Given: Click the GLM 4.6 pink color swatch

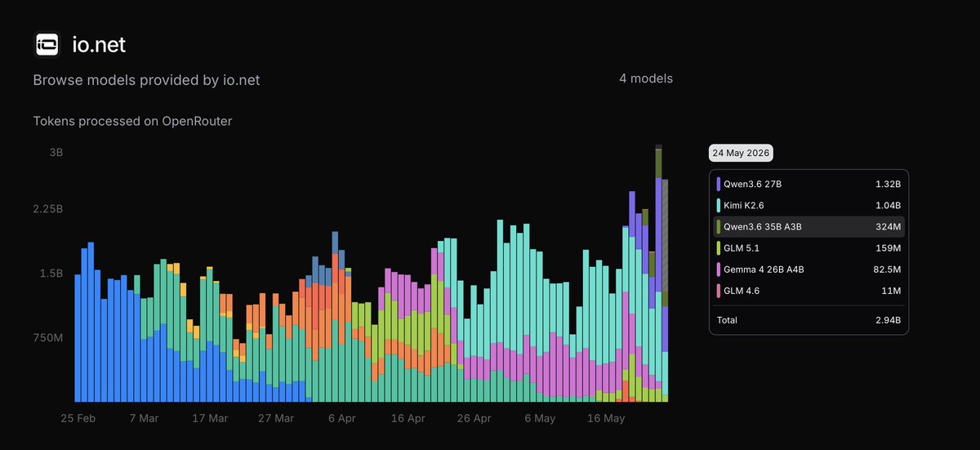Looking at the screenshot, I should click(719, 291).
